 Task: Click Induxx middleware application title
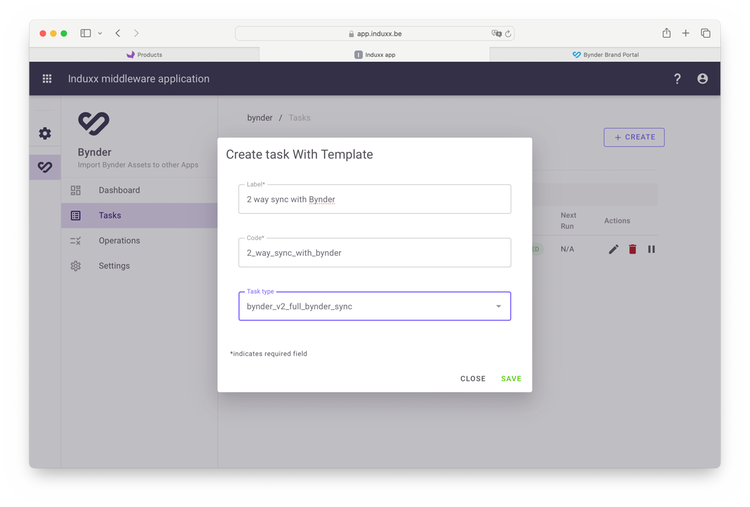pos(139,79)
